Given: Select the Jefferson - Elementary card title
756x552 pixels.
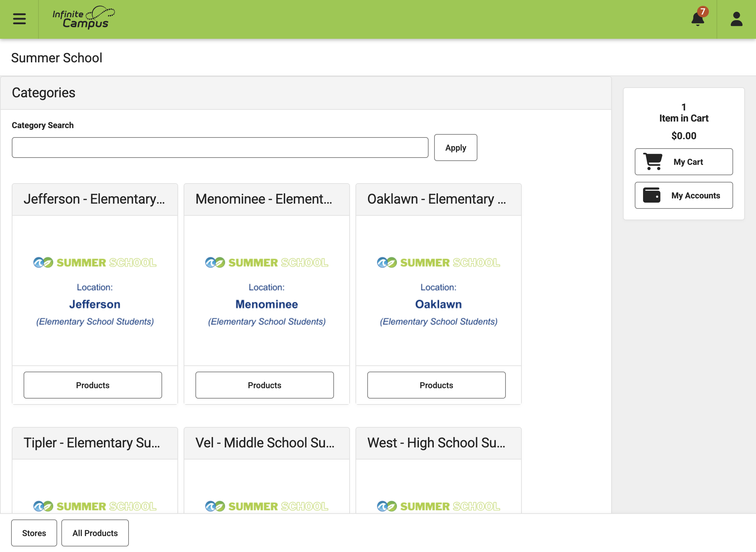Looking at the screenshot, I should pyautogui.click(x=94, y=199).
